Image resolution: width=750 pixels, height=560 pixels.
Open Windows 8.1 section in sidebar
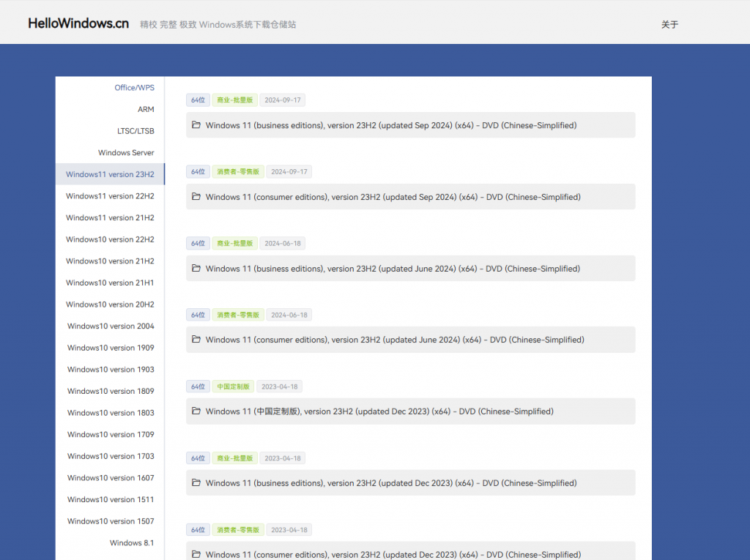[132, 543]
